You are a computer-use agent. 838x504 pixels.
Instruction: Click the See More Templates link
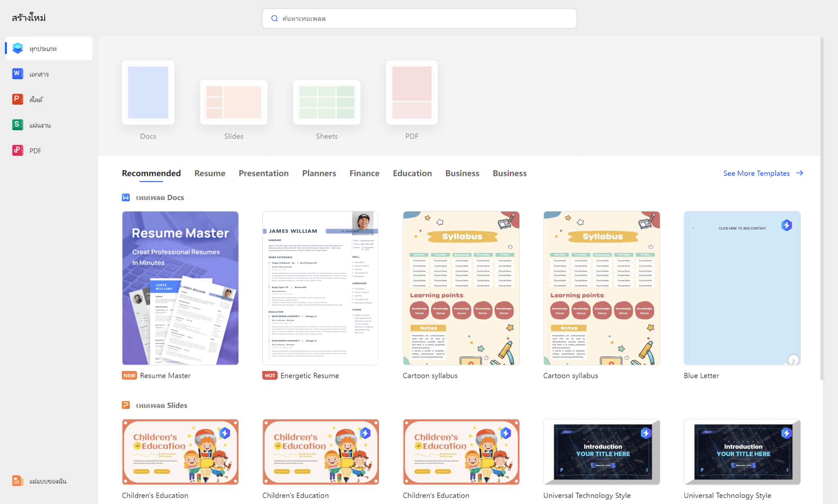click(756, 173)
